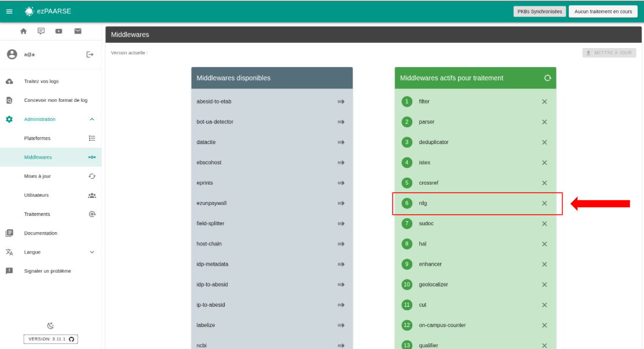Select the Signaler un problème item
644x349 pixels.
coord(47,271)
